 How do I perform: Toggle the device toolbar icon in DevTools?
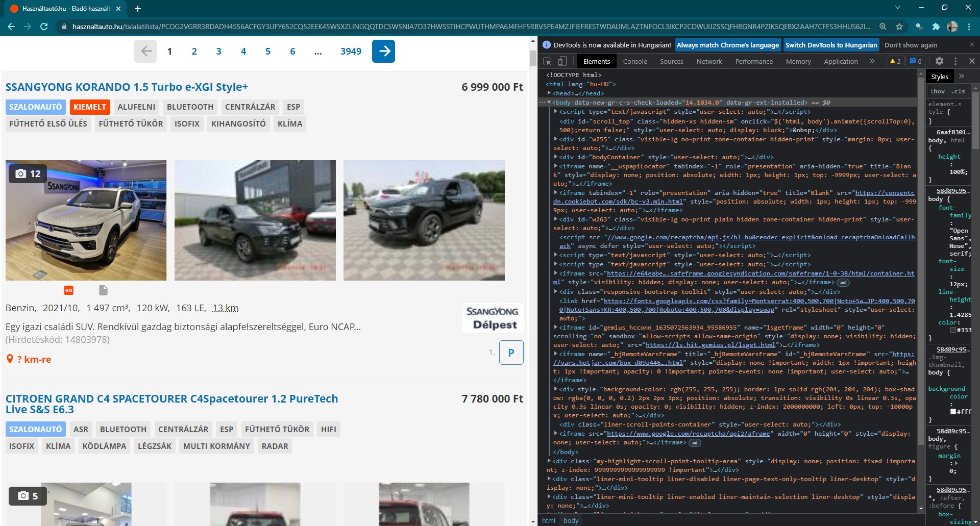[x=562, y=61]
